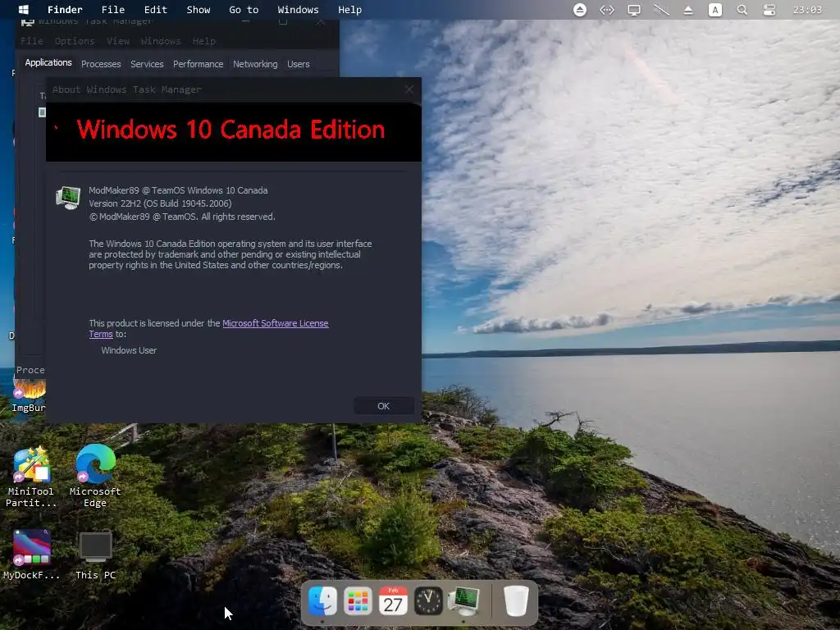The image size is (840, 630).
Task: Click the Windows logo in the top bar
Action: point(24,10)
